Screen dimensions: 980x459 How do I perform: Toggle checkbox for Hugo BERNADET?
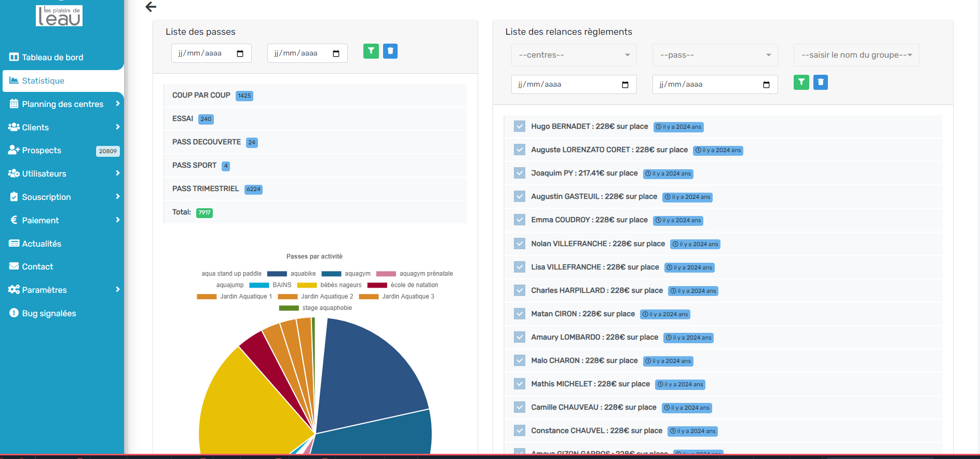[x=519, y=126]
